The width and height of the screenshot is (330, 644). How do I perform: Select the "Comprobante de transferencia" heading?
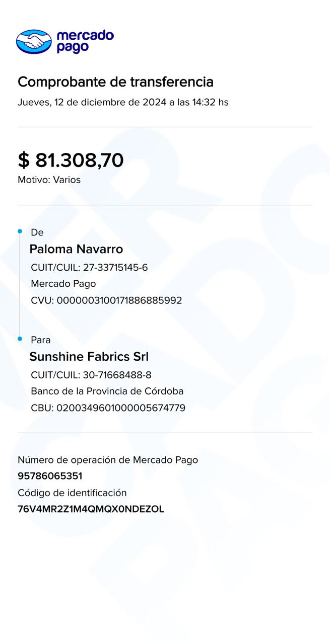pyautogui.click(x=115, y=82)
